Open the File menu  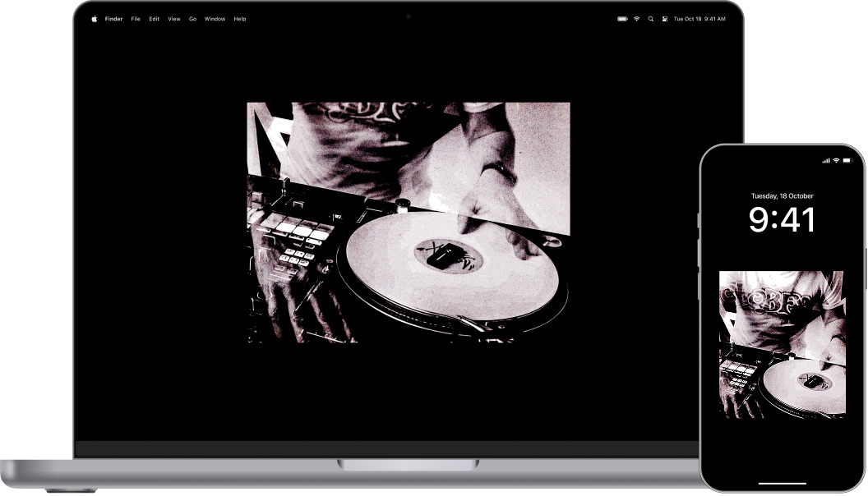tap(135, 18)
